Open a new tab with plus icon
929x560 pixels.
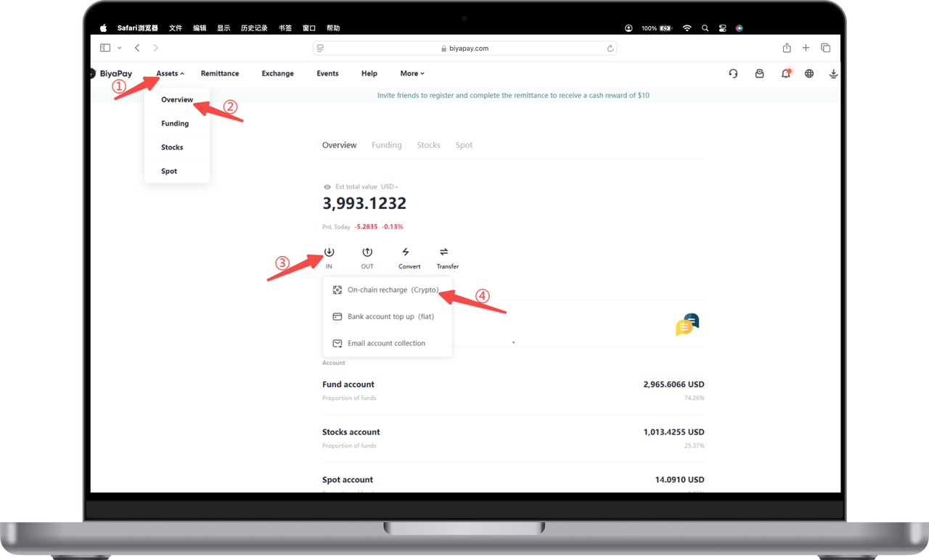point(806,48)
